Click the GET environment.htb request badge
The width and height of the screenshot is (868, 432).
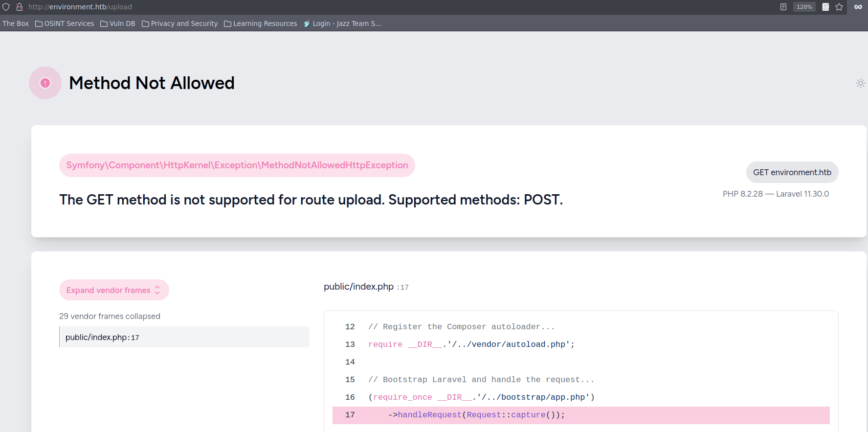coord(792,172)
